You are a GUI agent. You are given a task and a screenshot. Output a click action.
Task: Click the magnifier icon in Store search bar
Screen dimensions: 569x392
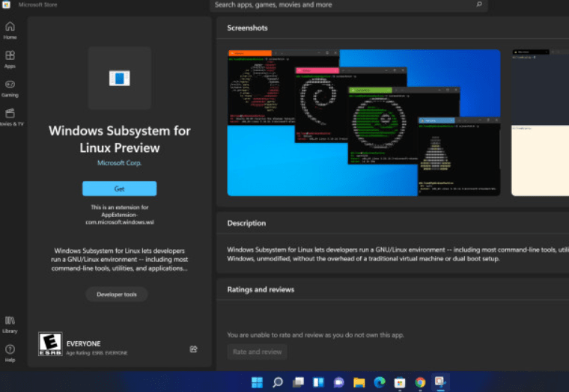(x=479, y=4)
